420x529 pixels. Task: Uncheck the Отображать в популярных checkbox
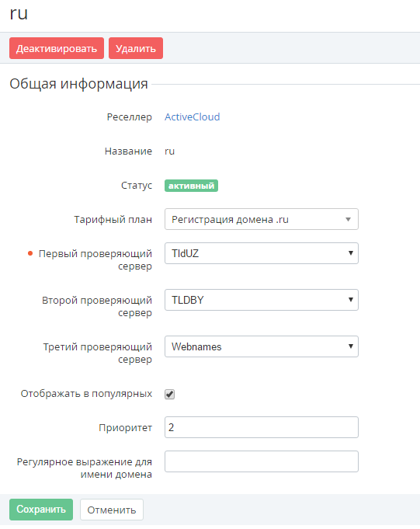[x=169, y=394]
